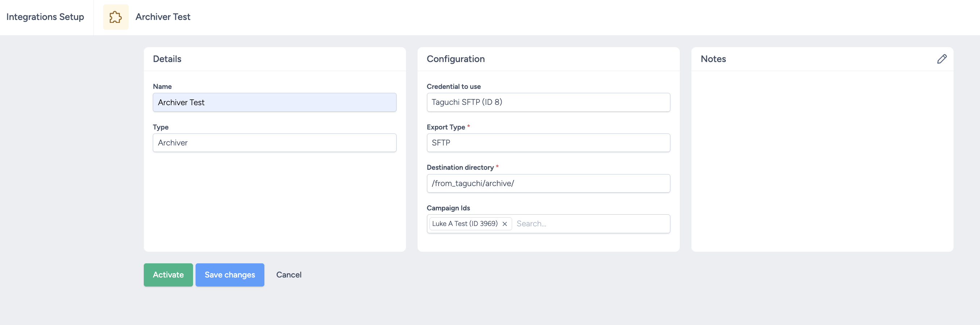Click the Configuration panel heading
Viewport: 980px width, 325px height.
click(455, 59)
